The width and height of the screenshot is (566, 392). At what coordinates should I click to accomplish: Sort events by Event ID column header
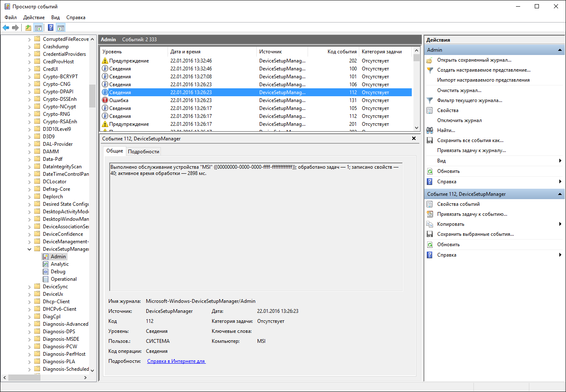[333, 52]
